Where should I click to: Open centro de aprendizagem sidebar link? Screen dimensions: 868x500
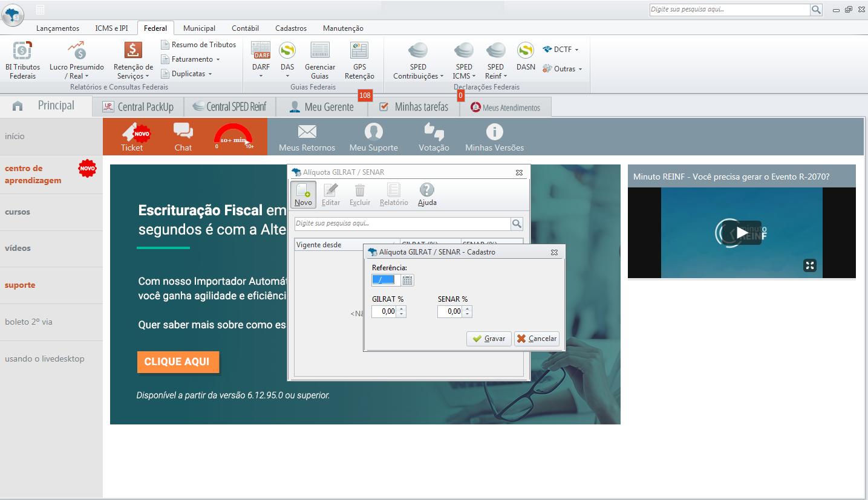[33, 174]
